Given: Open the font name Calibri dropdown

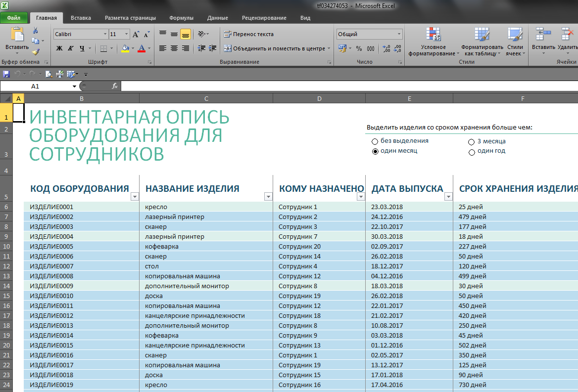Looking at the screenshot, I should (105, 34).
